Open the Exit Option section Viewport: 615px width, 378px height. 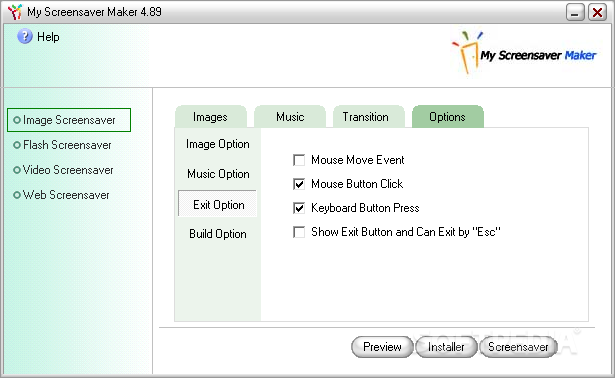tap(218, 204)
